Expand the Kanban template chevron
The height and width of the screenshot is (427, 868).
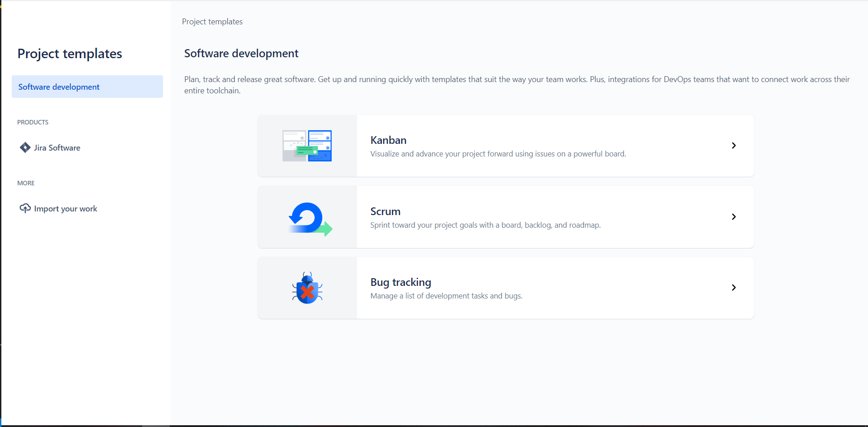click(x=734, y=146)
